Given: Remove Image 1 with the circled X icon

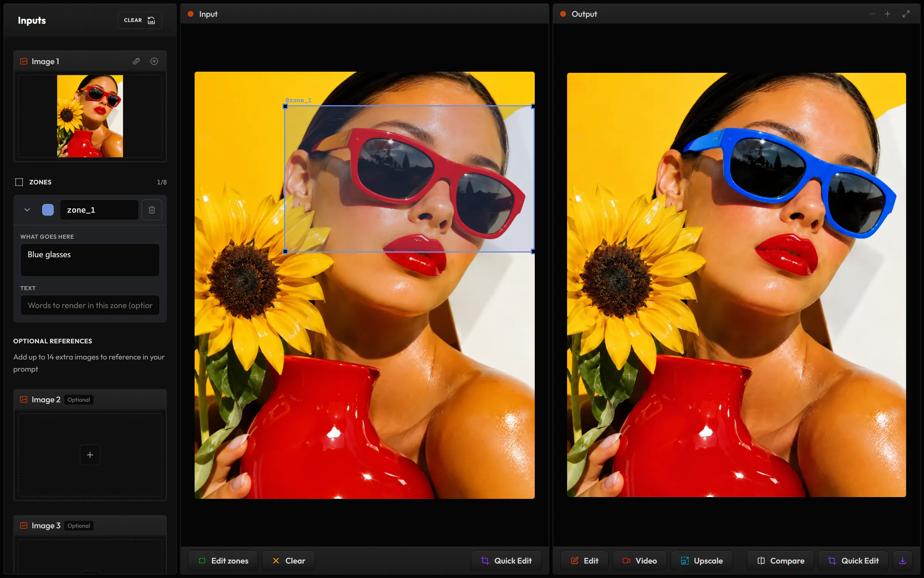Looking at the screenshot, I should tap(154, 61).
